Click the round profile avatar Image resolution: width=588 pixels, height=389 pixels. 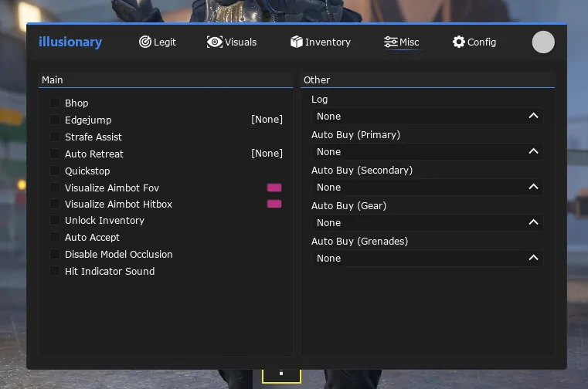[x=543, y=42]
